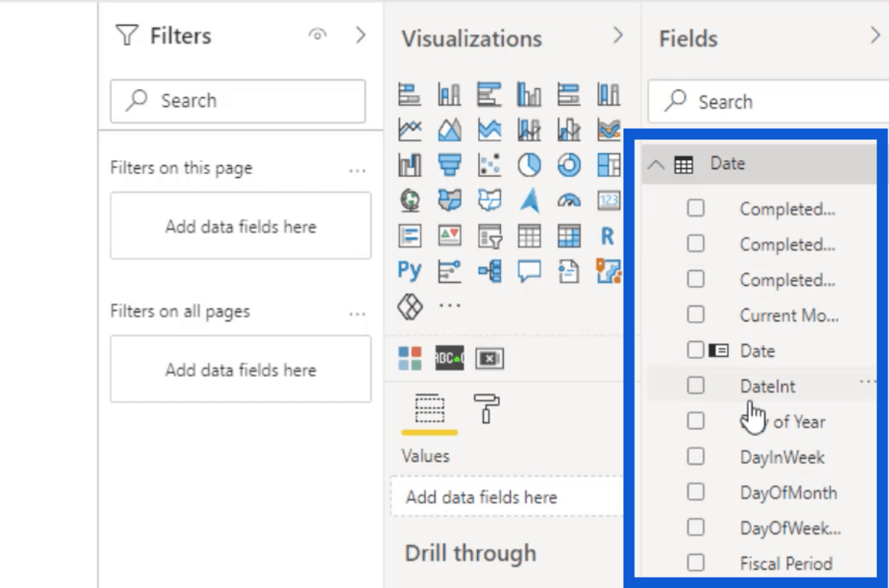Select the Filled map visual
The image size is (889, 588).
450,200
